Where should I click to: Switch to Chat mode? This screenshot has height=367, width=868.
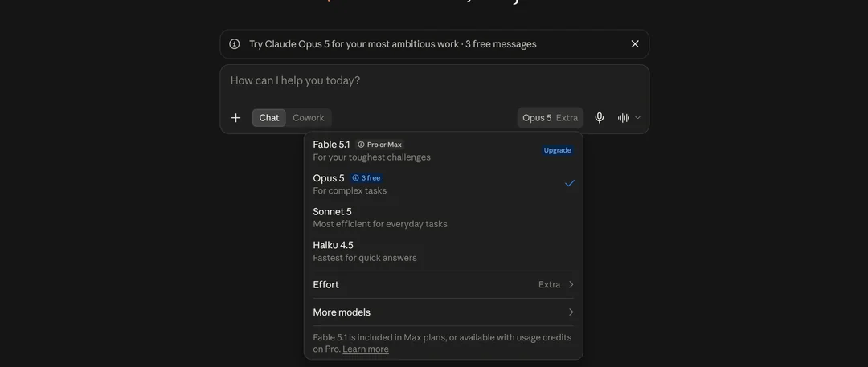coord(269,118)
